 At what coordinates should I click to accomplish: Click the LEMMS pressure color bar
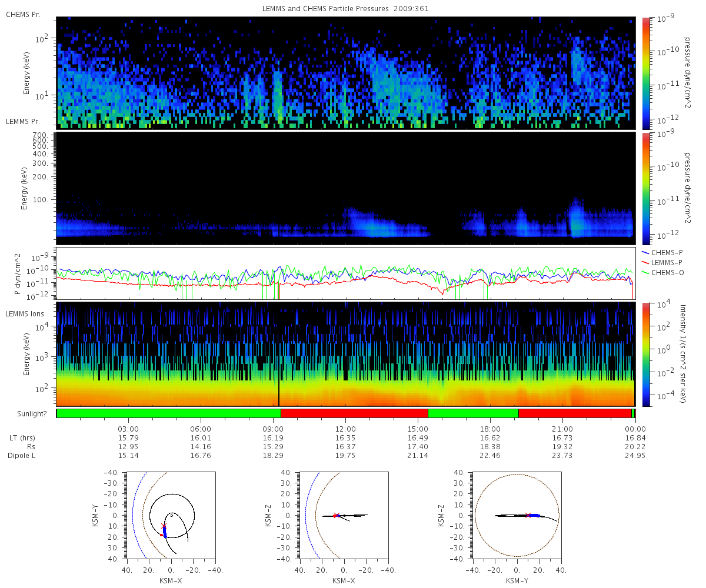pyautogui.click(x=645, y=188)
